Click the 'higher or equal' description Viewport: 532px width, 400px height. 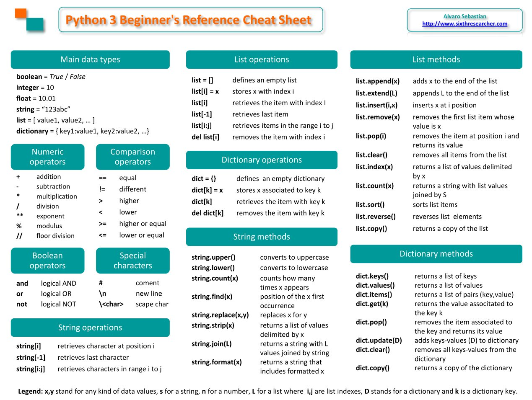pos(143,224)
